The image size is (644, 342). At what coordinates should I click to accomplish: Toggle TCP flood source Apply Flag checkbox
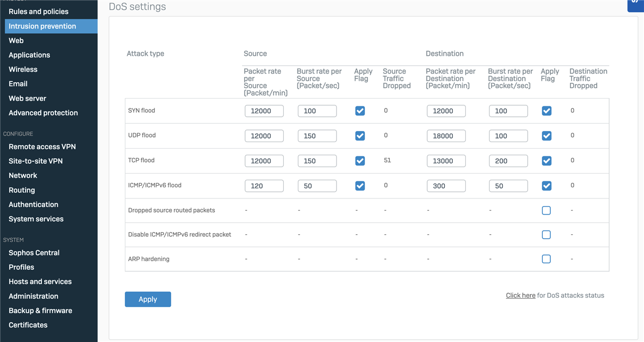360,161
